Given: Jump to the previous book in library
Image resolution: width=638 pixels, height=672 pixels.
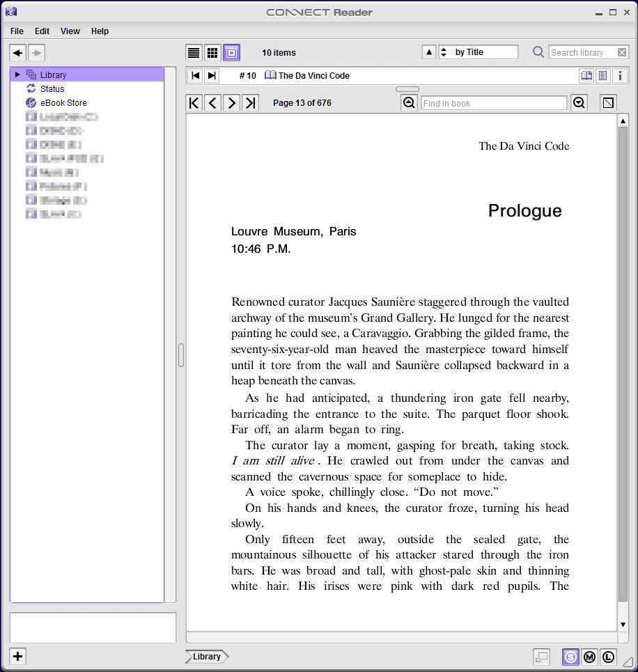Looking at the screenshot, I should coord(196,76).
